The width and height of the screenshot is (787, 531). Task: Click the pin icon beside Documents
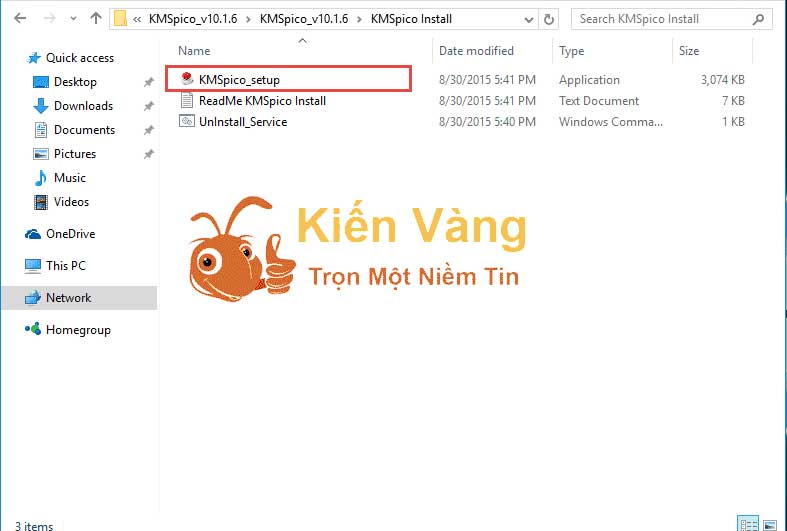(149, 130)
